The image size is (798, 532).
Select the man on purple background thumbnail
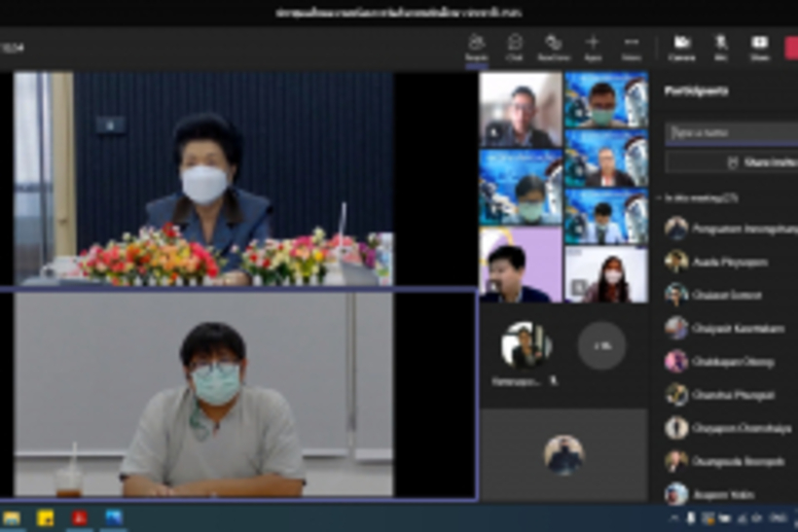[x=520, y=265]
